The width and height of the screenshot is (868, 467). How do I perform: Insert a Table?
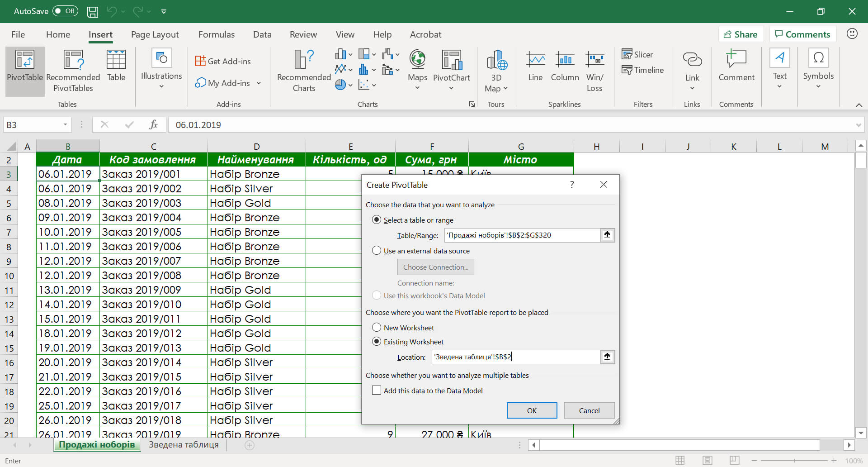point(116,68)
